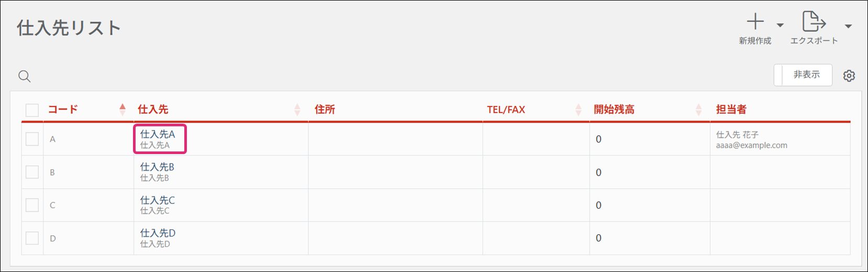
Task: Click the 住所 column header
Action: [325, 110]
